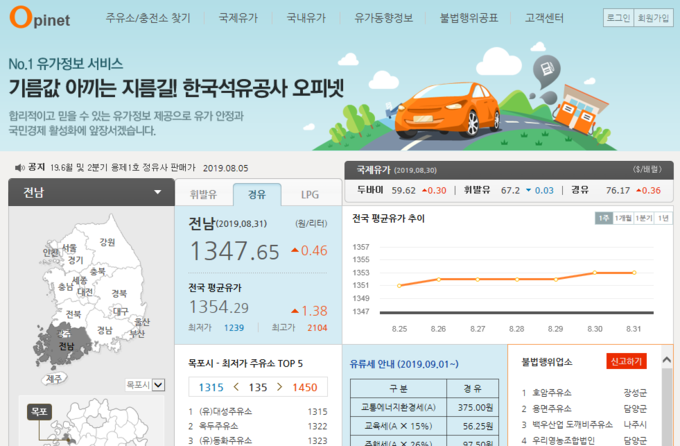
Task: Click the orange car banner illustration
Action: pos(447,111)
